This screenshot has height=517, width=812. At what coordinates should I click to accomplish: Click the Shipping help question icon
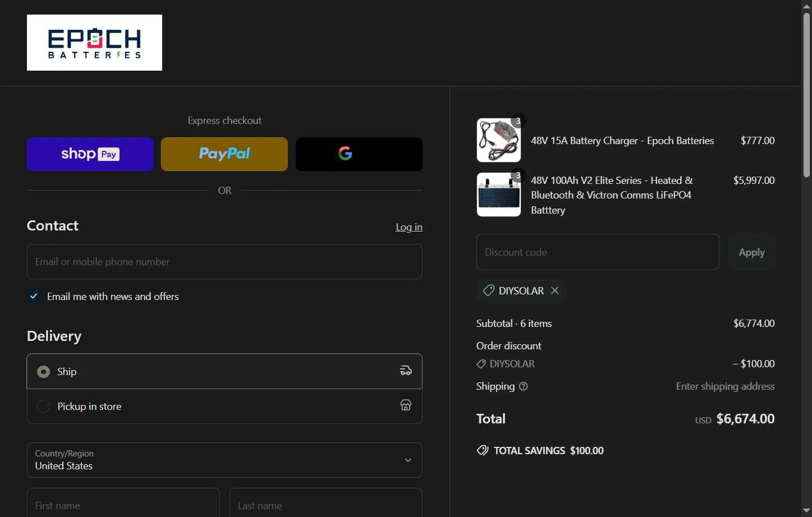524,386
